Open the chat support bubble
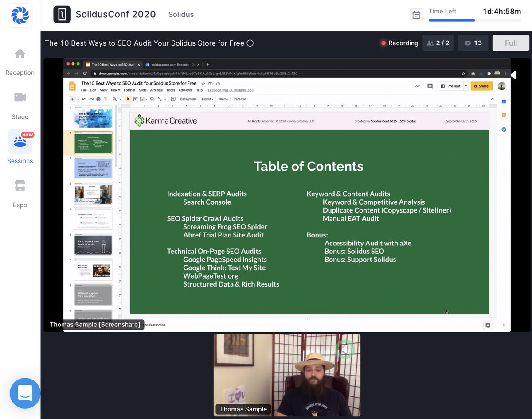 click(x=25, y=393)
